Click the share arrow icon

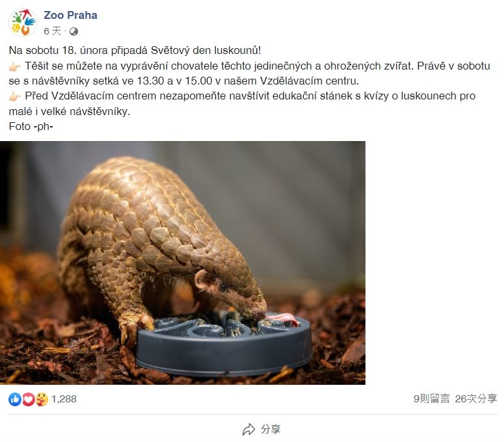click(x=249, y=430)
